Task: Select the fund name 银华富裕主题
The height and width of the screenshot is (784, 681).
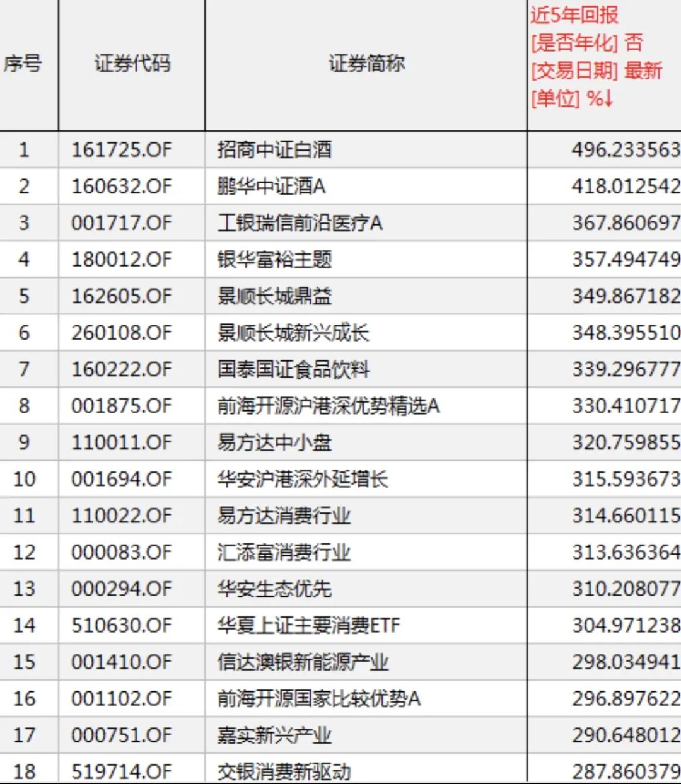Action: (x=274, y=260)
